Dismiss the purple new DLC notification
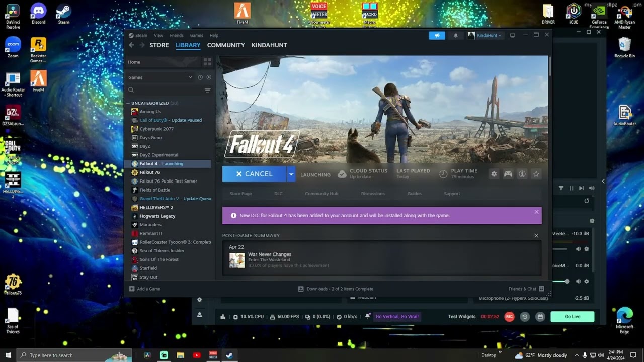Viewport: 644px width, 362px height. click(x=536, y=212)
